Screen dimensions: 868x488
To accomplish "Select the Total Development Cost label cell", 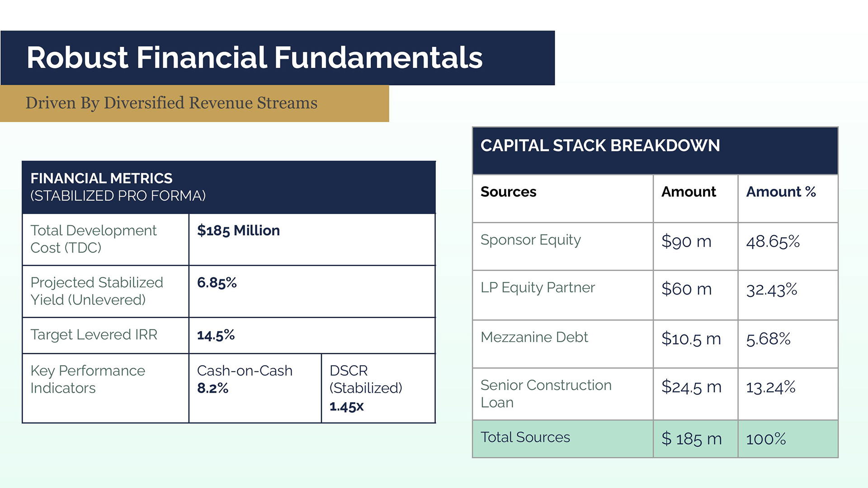I will click(105, 239).
